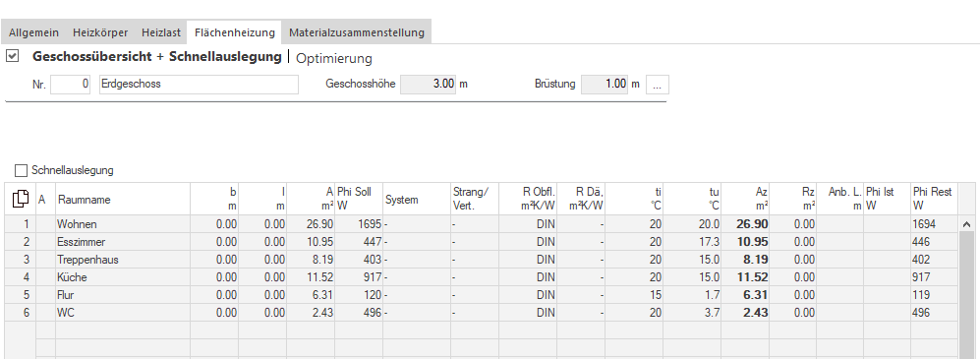
Task: Click the R Obfl. column header
Action: pos(528,199)
